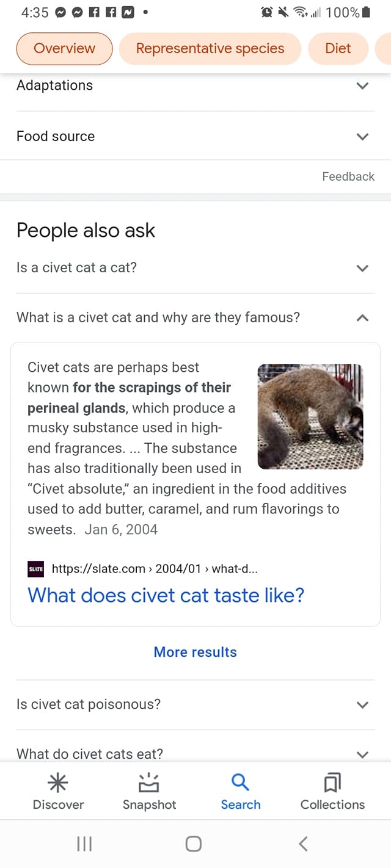Expand "Is civet cat poisonous?" question
The image size is (391, 868).
tap(195, 704)
